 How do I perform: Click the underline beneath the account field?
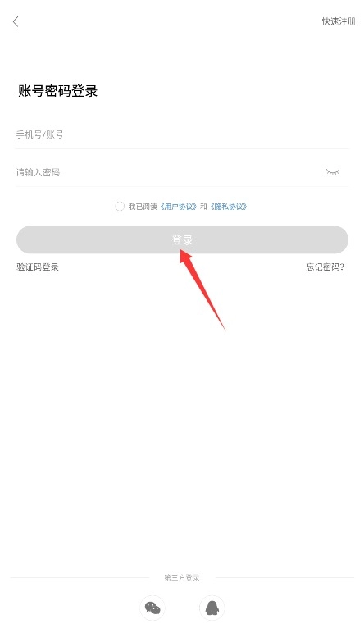182,149
